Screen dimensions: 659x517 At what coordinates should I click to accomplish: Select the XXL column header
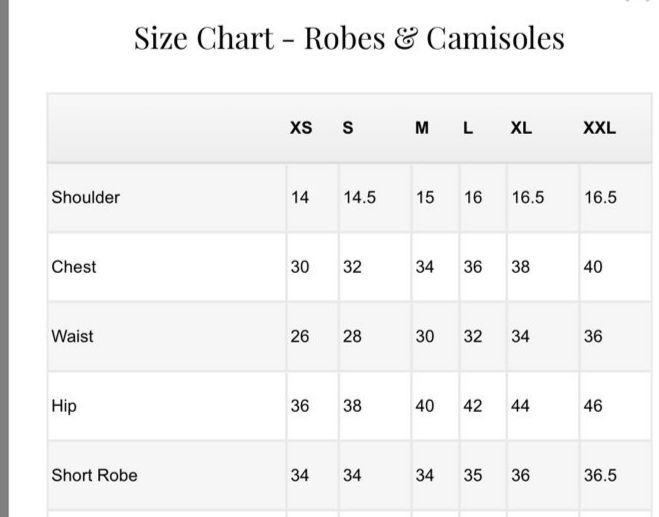click(x=599, y=128)
